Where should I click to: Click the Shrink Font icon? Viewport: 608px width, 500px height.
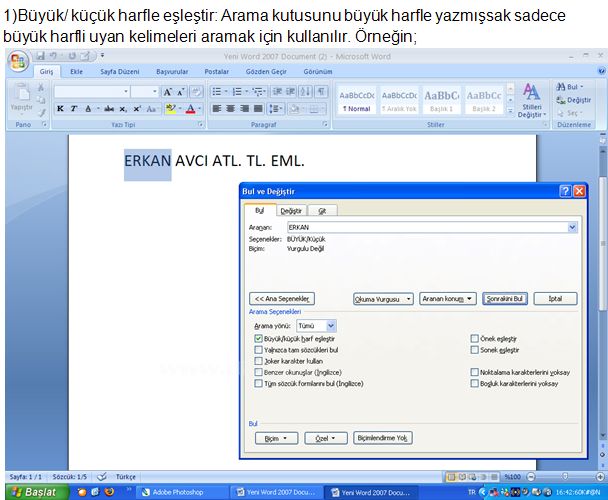tap(181, 92)
